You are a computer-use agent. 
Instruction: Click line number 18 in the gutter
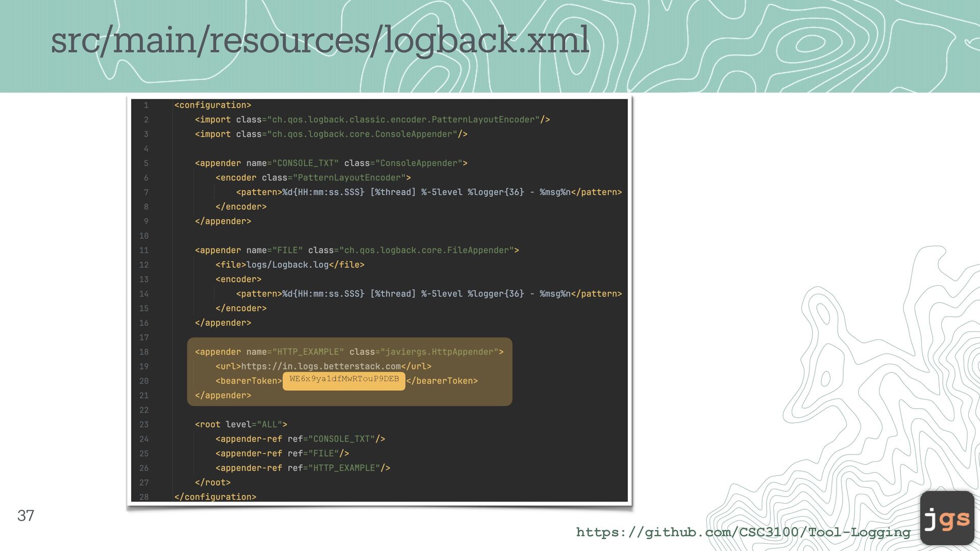pos(144,352)
